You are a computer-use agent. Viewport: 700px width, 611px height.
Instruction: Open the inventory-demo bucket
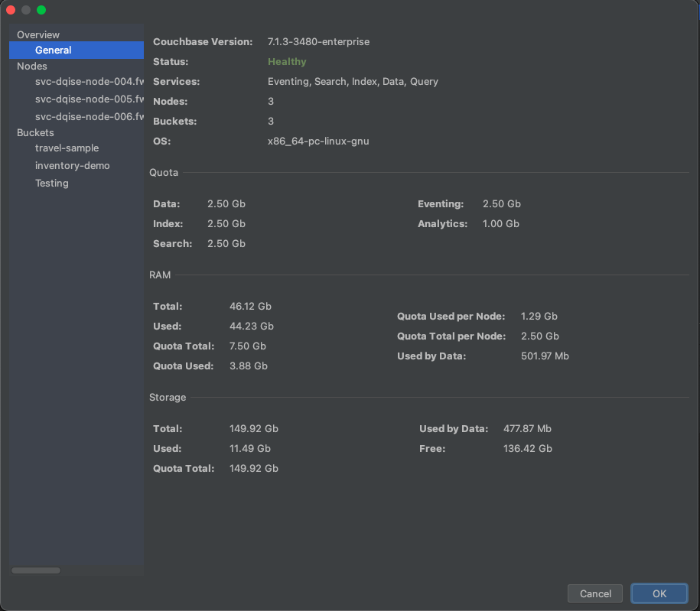(73, 166)
